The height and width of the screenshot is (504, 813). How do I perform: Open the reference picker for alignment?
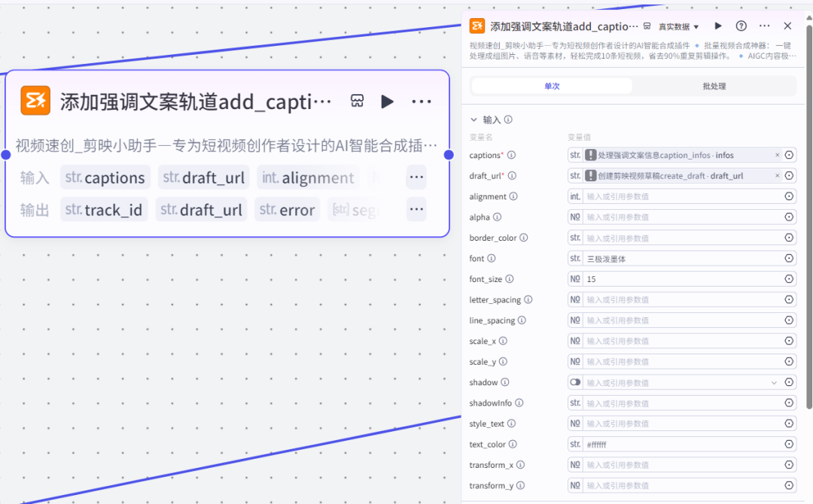pos(789,196)
